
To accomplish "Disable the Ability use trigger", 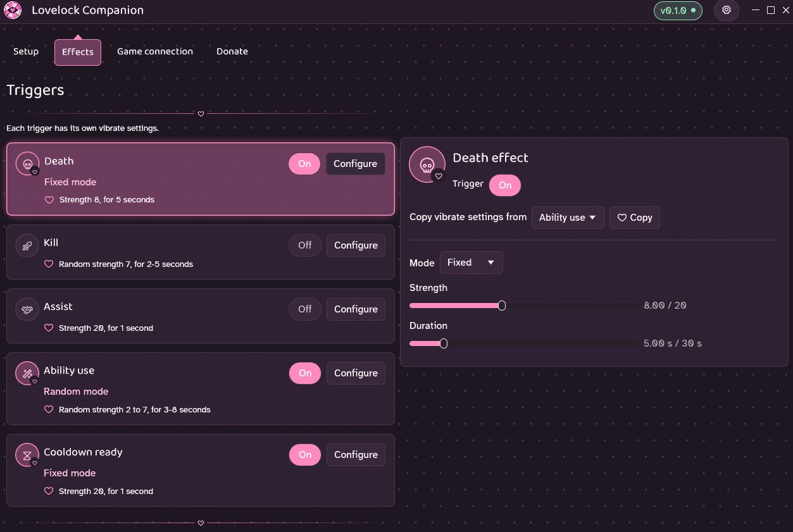I will click(x=305, y=373).
